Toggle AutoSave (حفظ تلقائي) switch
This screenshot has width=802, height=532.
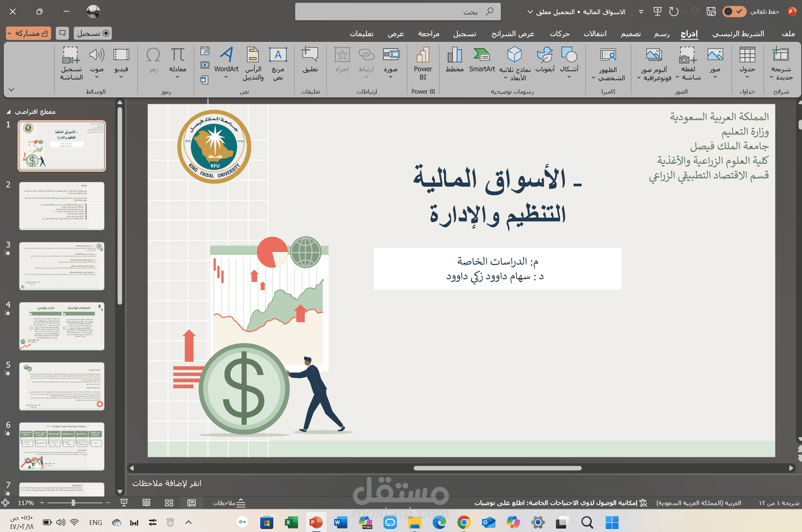(x=734, y=12)
